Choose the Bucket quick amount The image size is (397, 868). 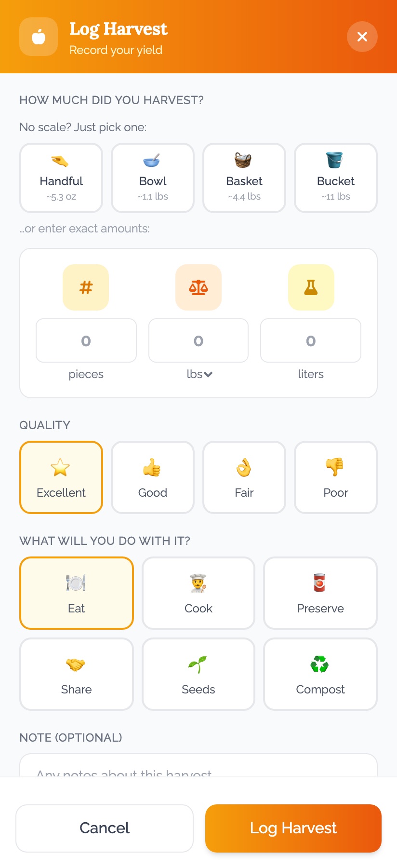pos(336,178)
